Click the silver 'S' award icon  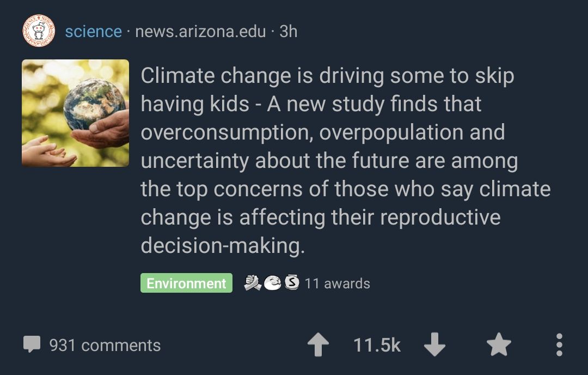pos(292,282)
